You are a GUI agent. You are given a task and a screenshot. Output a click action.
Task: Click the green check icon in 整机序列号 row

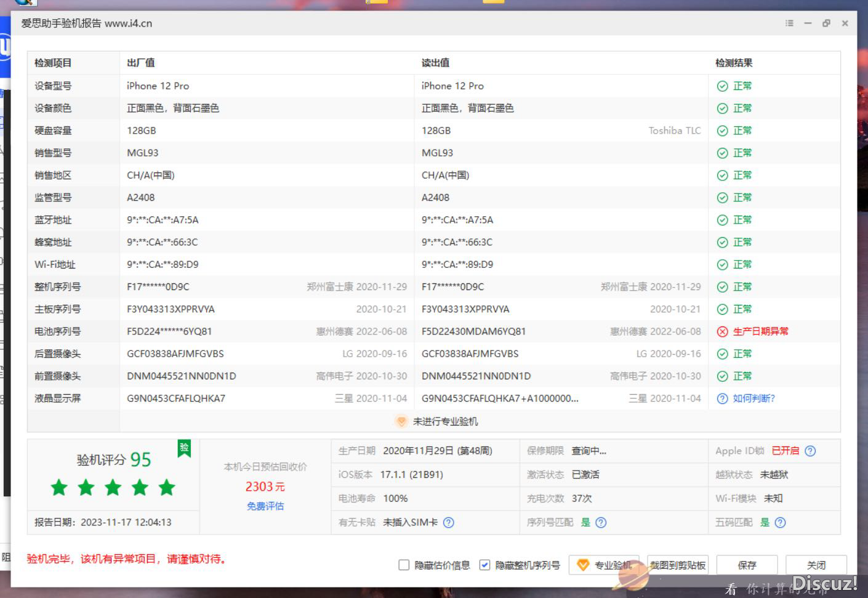point(722,287)
